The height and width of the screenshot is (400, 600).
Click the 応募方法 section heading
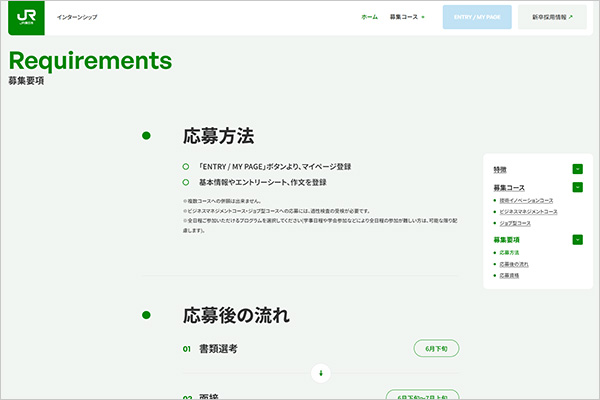[x=218, y=136]
